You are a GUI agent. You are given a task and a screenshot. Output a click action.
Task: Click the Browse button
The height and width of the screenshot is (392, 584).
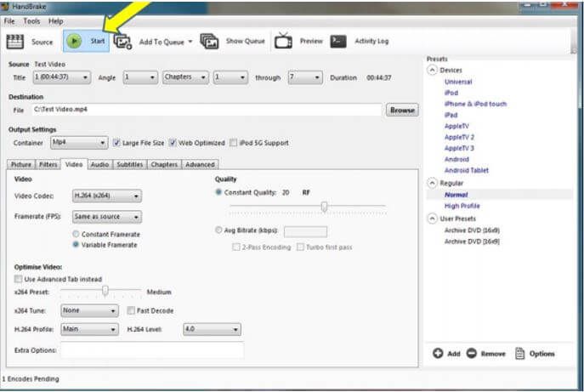tap(402, 111)
